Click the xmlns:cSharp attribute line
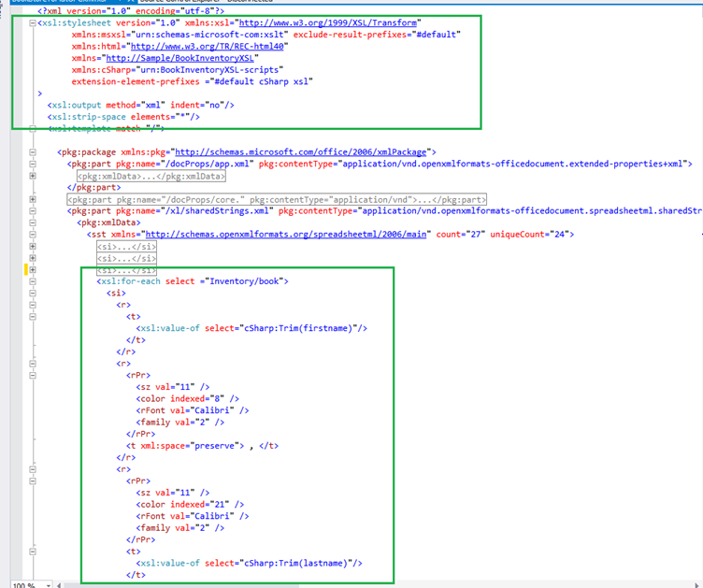Viewport: 703px width, 588px height. 178,70
